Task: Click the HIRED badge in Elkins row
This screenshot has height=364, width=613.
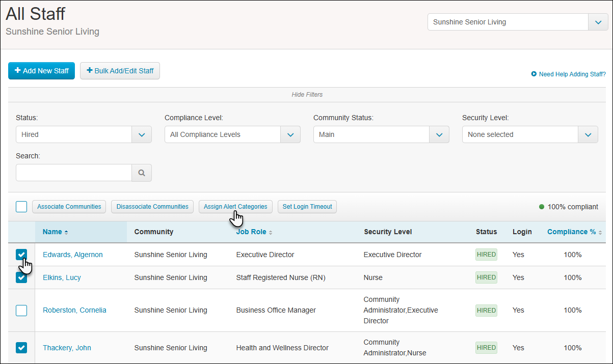Action: (486, 277)
